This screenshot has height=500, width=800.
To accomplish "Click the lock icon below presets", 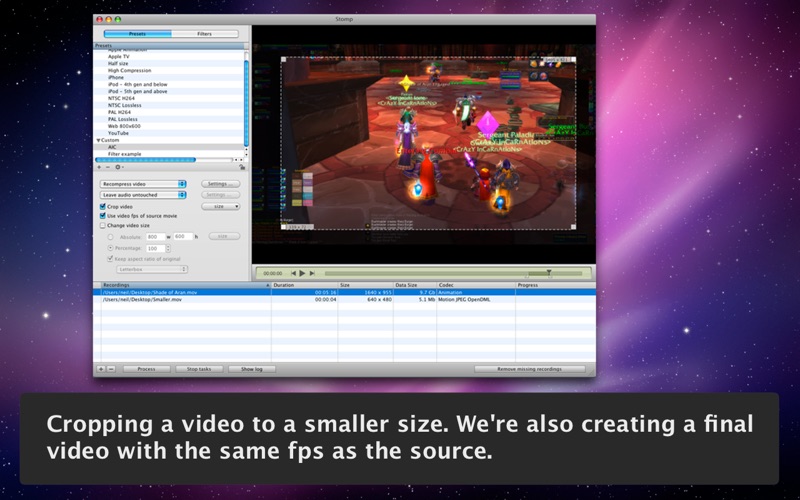I will [x=242, y=167].
